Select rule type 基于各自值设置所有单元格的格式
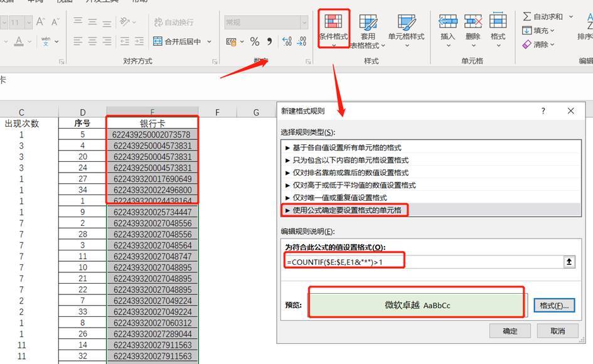This screenshot has height=364, width=593. click(430, 147)
